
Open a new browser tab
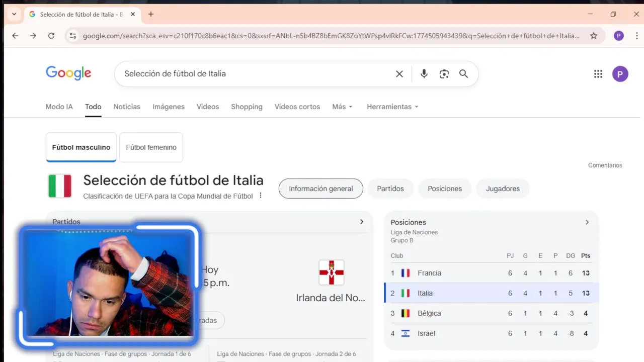point(151,14)
